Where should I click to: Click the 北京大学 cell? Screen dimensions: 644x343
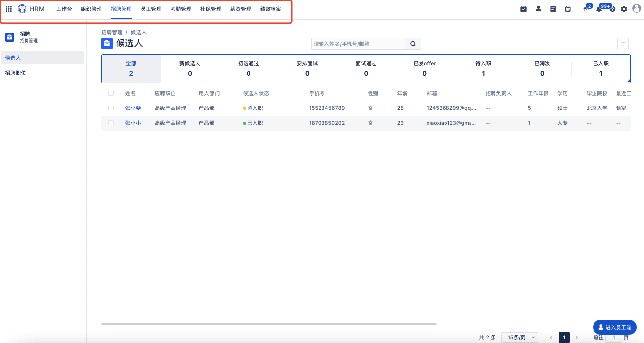(x=597, y=108)
